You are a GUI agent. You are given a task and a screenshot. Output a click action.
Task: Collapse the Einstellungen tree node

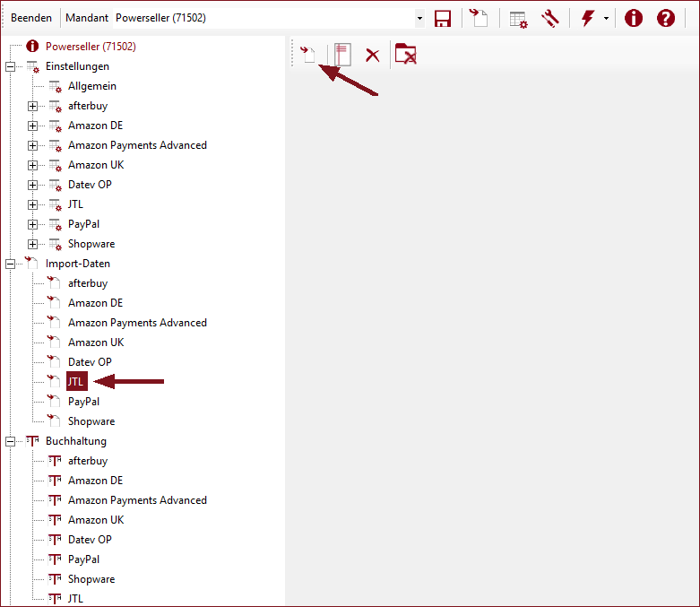(x=11, y=66)
